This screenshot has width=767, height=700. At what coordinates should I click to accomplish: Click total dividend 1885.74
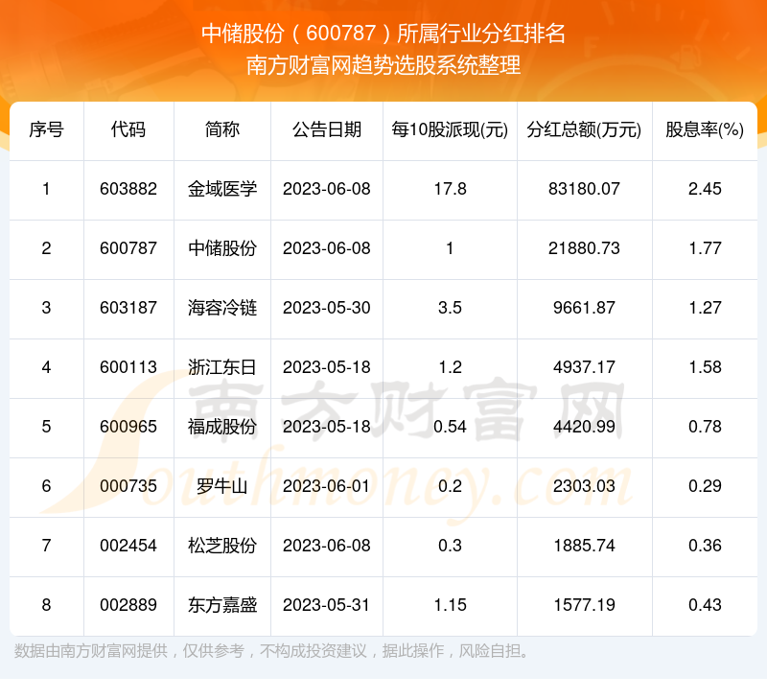[584, 546]
